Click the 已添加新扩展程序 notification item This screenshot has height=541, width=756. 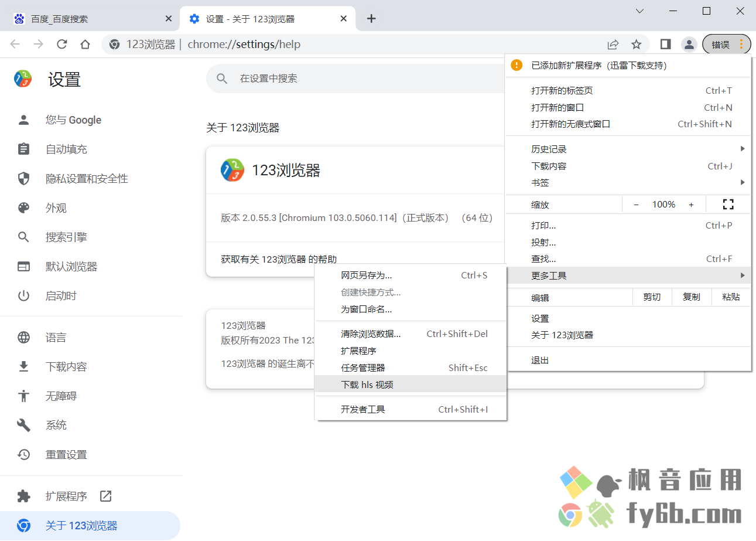[x=628, y=65]
